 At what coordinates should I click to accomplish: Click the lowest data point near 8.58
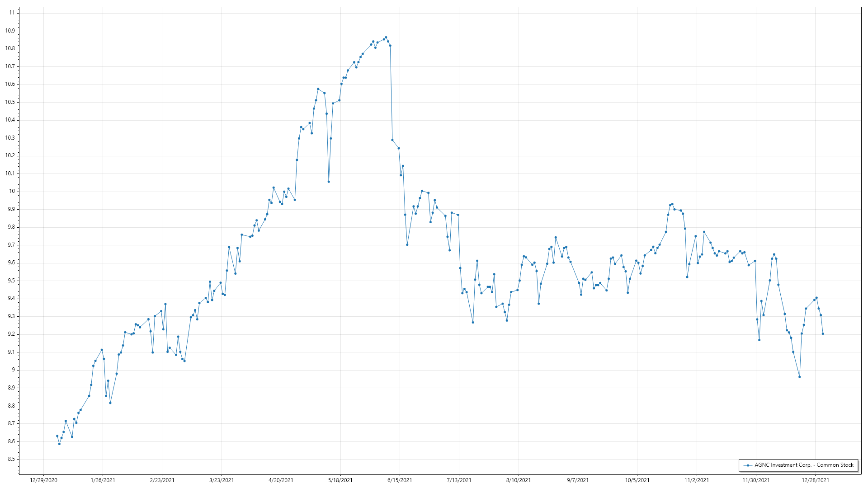[x=59, y=444]
